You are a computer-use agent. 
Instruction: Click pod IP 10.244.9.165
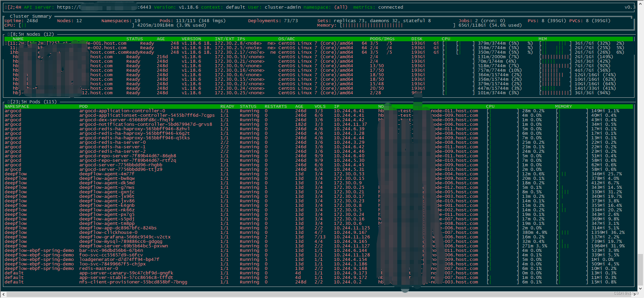(x=351, y=242)
